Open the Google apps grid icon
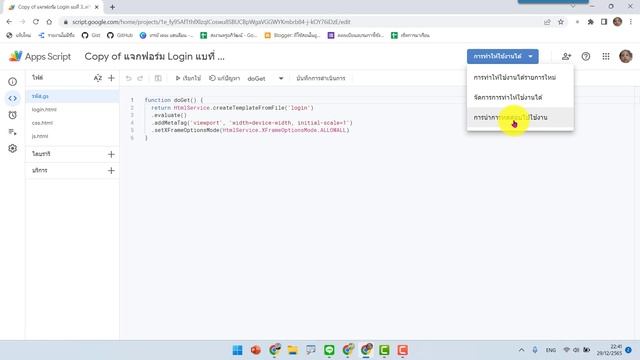The image size is (640, 360). (606, 56)
